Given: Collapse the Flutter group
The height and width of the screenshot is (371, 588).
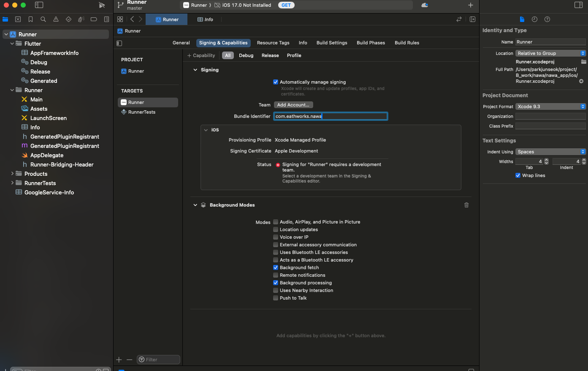Looking at the screenshot, I should pyautogui.click(x=12, y=44).
